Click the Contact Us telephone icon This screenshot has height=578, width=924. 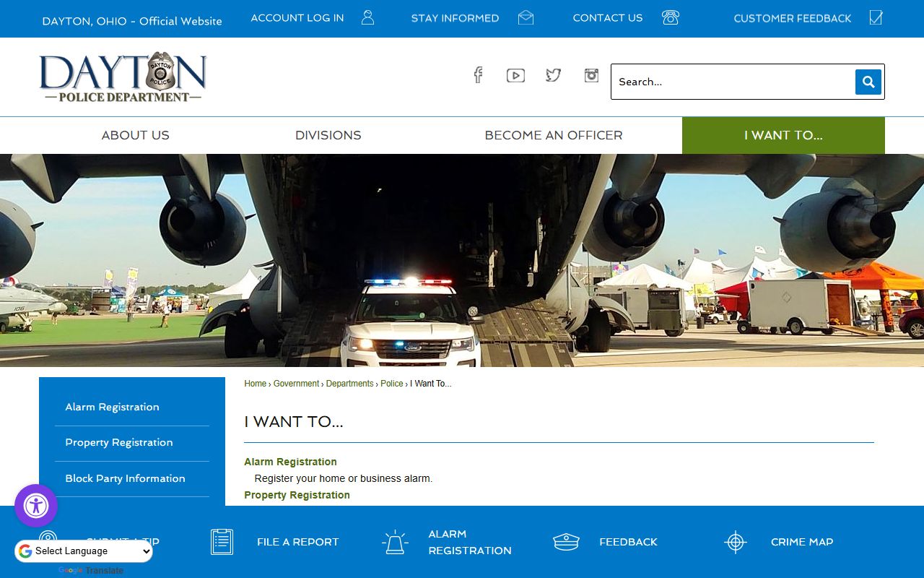click(671, 17)
